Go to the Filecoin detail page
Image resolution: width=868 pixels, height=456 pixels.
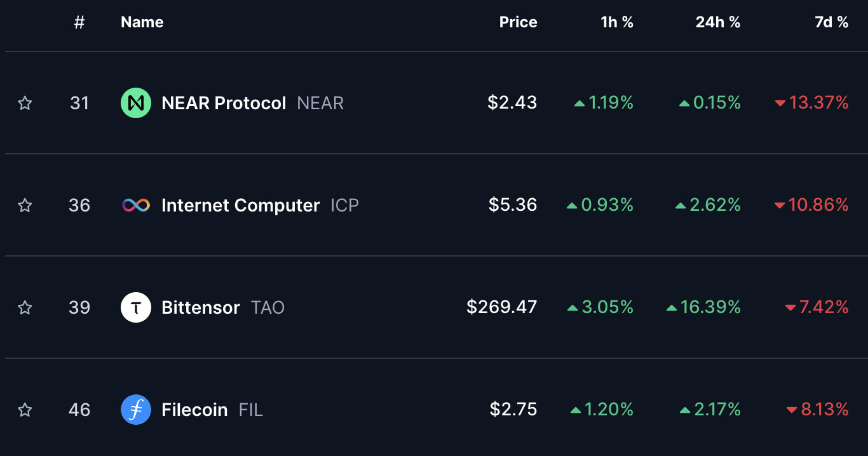point(194,410)
